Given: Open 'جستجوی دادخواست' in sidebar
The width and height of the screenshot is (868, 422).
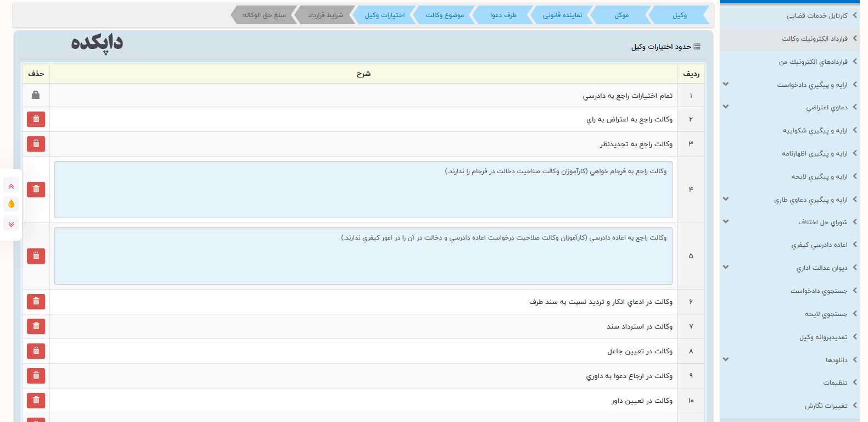Looking at the screenshot, I should click(790, 291).
